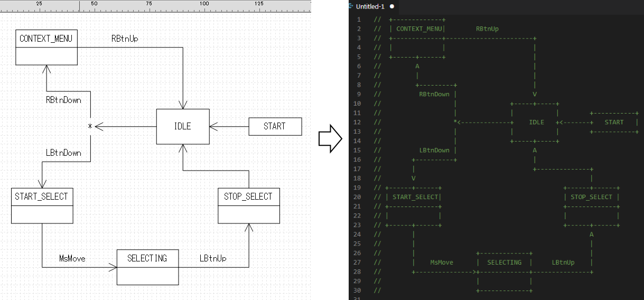Viewport: 644px width, 300px height.
Task: Click line number 12 in editor gutter
Action: [x=358, y=122]
